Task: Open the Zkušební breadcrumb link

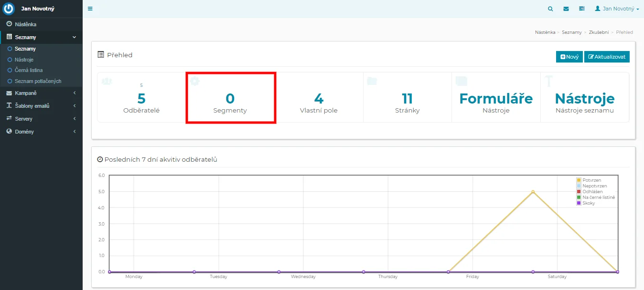Action: 599,32
